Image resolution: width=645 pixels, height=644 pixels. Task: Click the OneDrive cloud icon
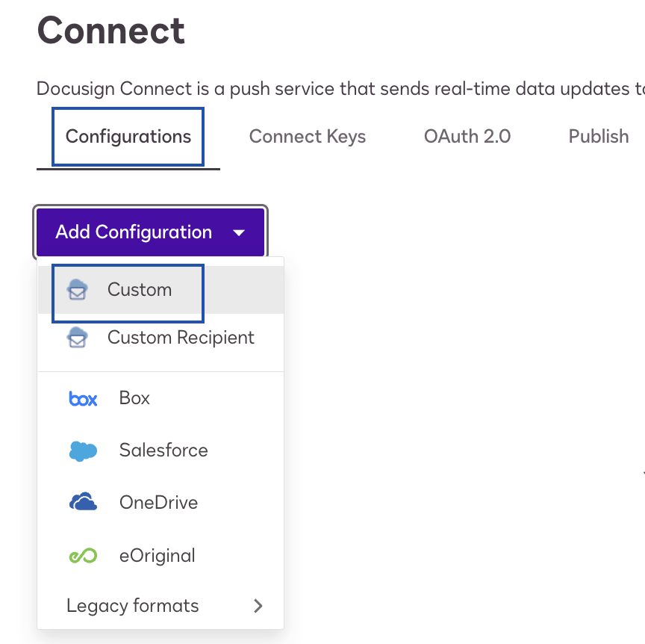point(83,501)
